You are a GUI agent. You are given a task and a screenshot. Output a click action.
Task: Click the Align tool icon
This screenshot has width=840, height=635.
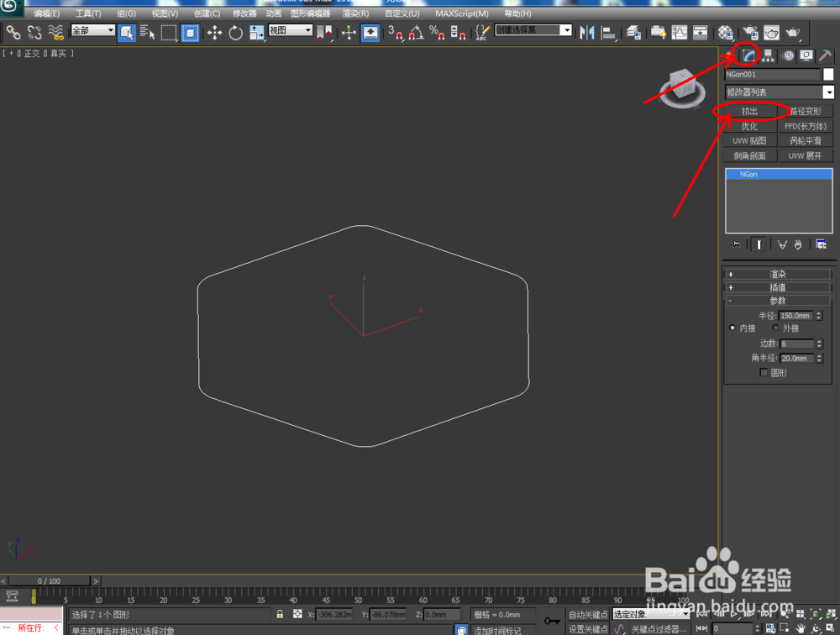coord(608,33)
